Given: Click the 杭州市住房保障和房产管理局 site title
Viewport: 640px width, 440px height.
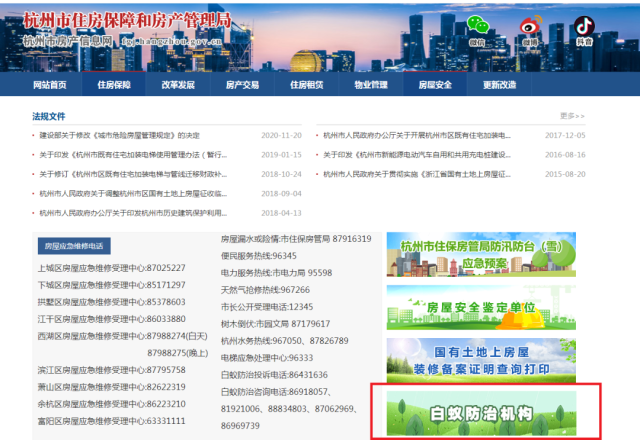Looking at the screenshot, I should pos(127,21).
